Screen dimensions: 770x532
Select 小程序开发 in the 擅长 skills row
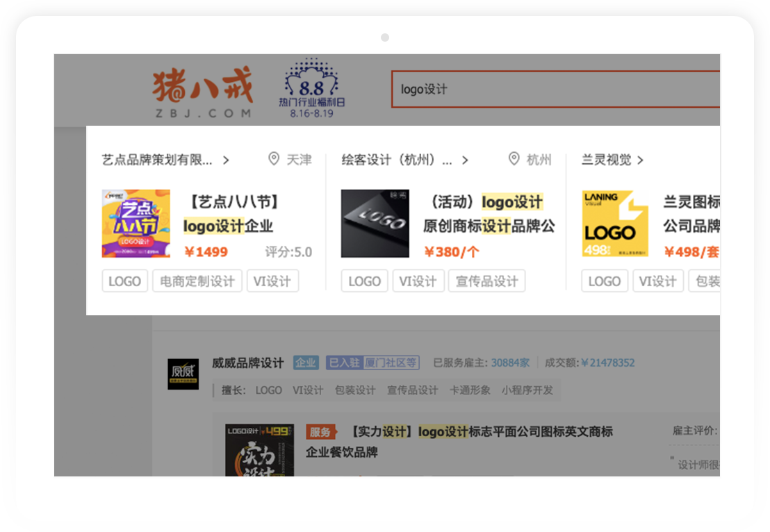527,390
